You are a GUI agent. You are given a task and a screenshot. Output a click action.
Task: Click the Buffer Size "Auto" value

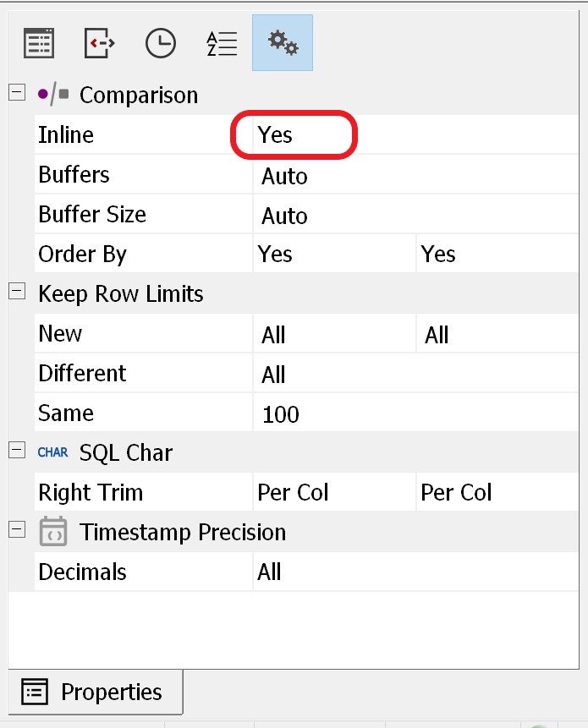[284, 216]
